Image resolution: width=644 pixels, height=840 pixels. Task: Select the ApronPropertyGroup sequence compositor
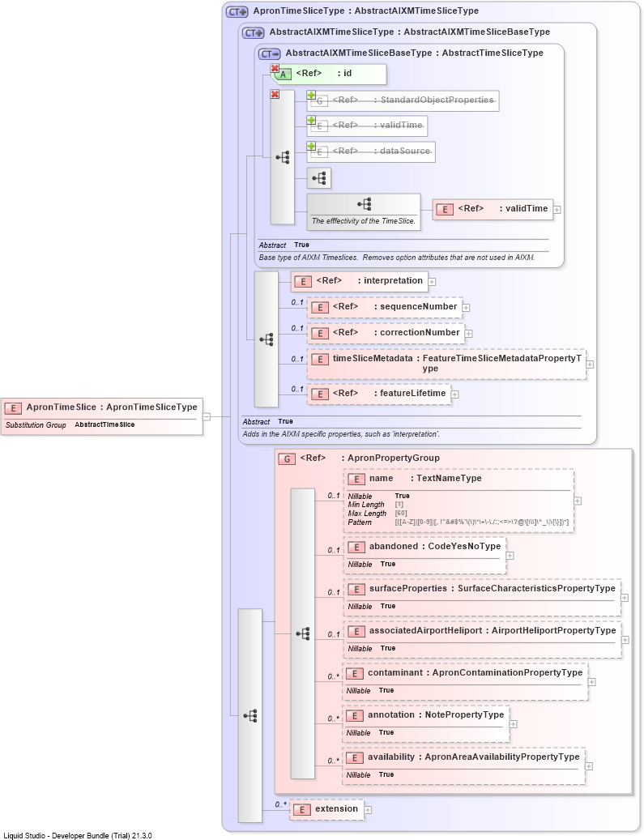(x=303, y=633)
